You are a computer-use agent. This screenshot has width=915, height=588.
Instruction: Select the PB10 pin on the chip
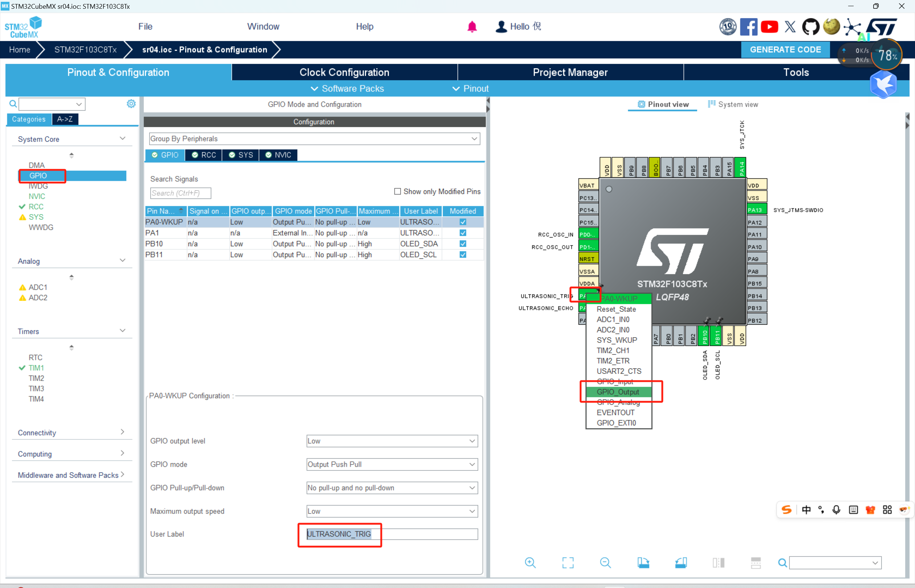pos(704,336)
